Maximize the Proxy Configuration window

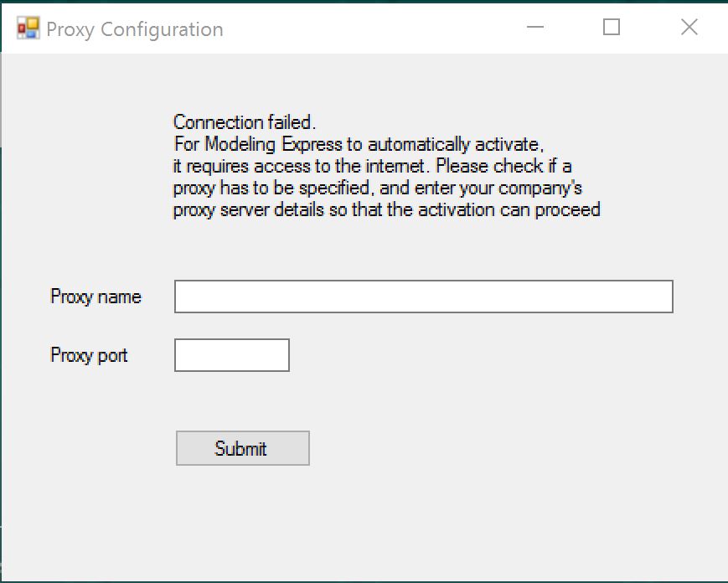pos(611,27)
